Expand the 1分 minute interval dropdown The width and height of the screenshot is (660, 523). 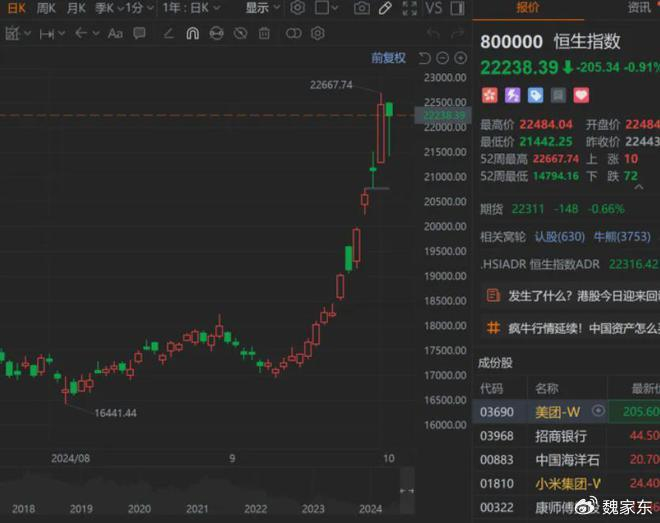pos(134,8)
